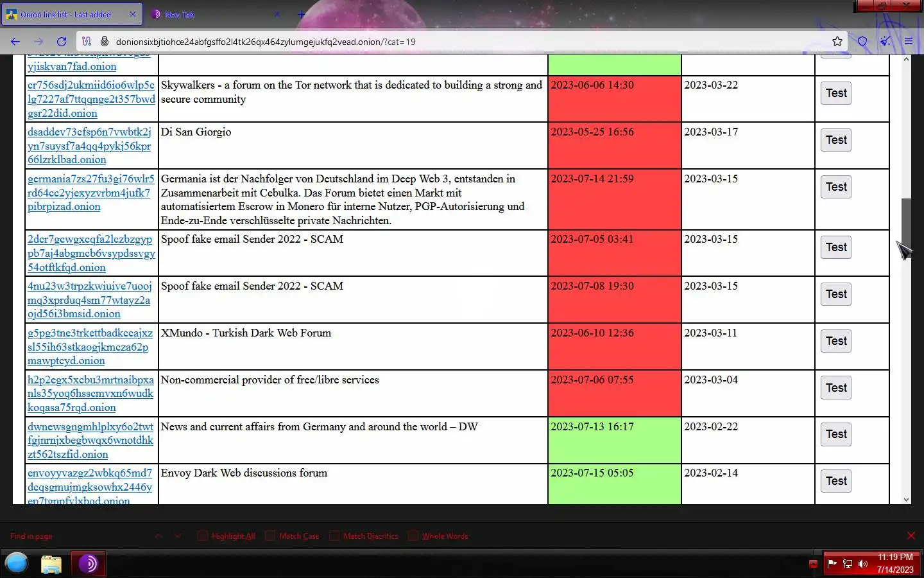Open File Explorer from the taskbar
Image resolution: width=924 pixels, height=578 pixels.
(51, 564)
